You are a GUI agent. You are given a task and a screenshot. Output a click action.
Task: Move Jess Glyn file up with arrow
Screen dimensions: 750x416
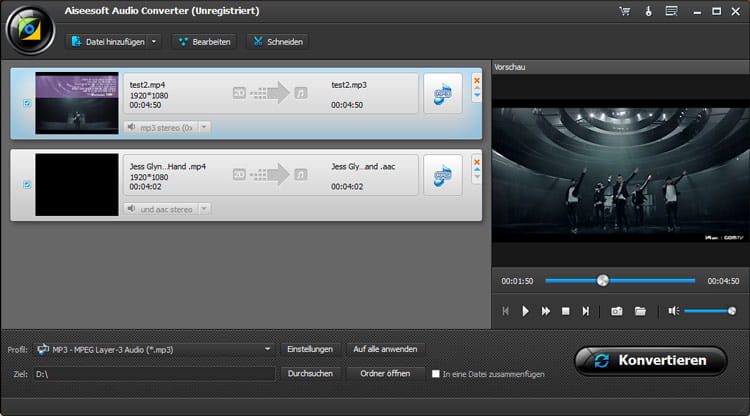(477, 170)
